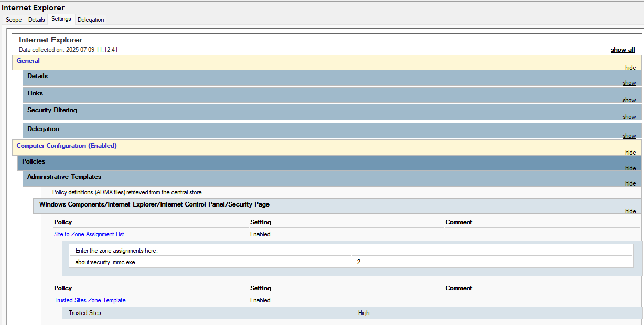Click the Internet Explorer report title

click(x=51, y=40)
